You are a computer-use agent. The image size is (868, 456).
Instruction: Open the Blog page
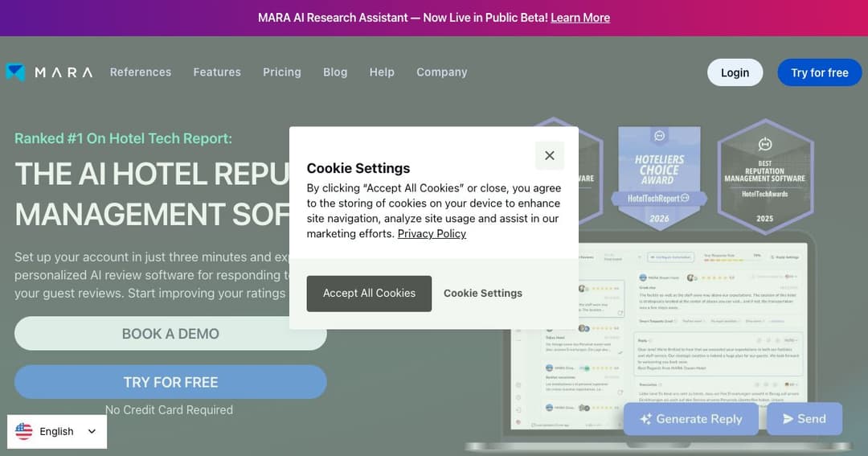point(335,72)
